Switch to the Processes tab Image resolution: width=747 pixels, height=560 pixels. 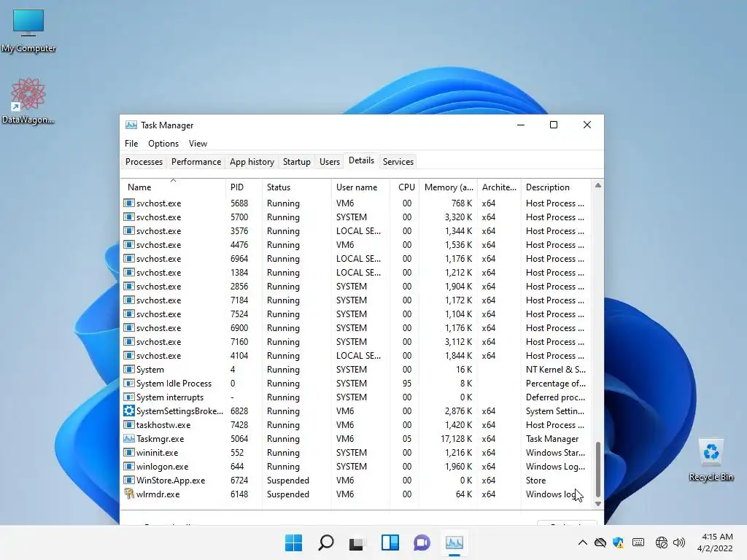[x=144, y=162]
